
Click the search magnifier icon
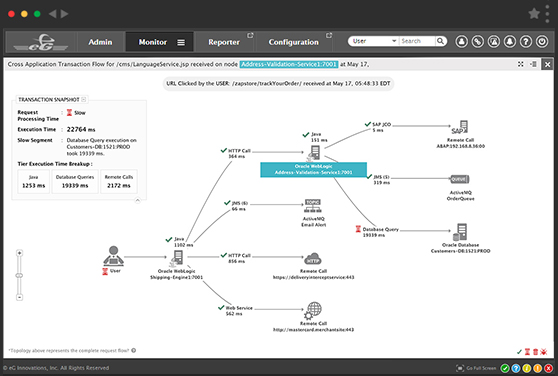pyautogui.click(x=441, y=41)
